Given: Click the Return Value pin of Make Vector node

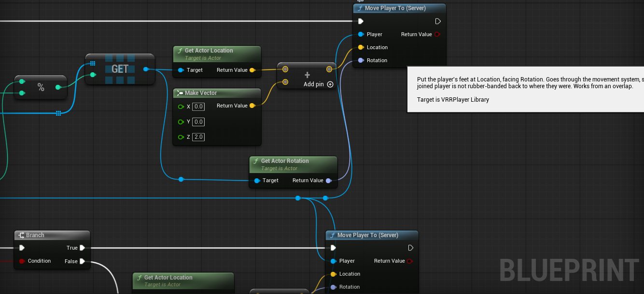Looking at the screenshot, I should pos(252,106).
